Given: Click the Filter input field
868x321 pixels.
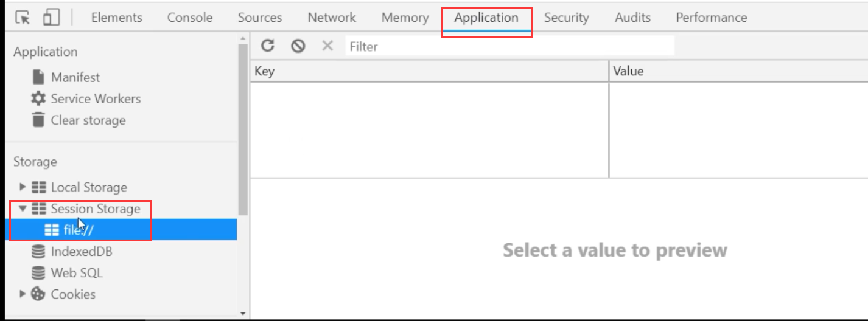Looking at the screenshot, I should click(509, 46).
